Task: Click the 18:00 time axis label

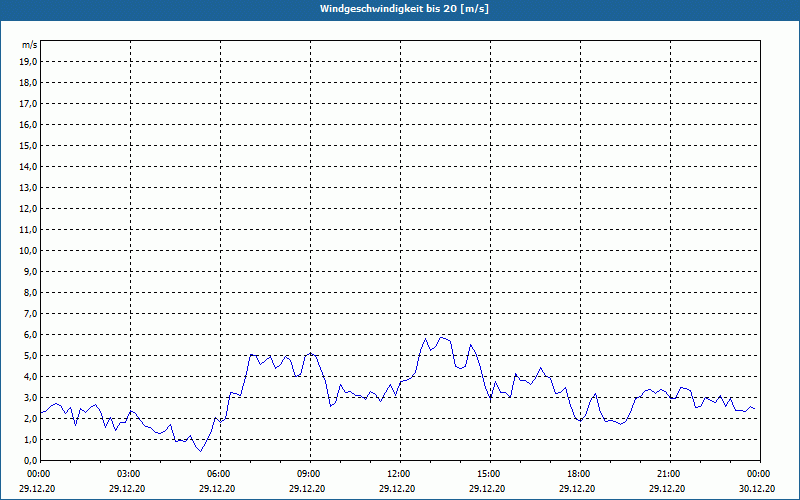Action: [579, 474]
